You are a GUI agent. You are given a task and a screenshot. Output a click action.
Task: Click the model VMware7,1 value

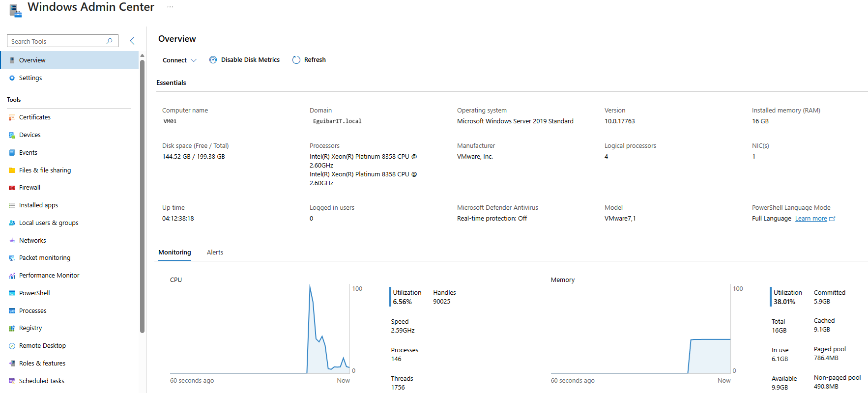(620, 219)
